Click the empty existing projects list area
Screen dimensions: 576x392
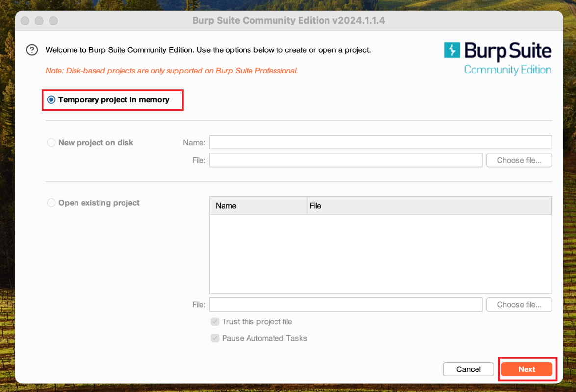click(380, 253)
